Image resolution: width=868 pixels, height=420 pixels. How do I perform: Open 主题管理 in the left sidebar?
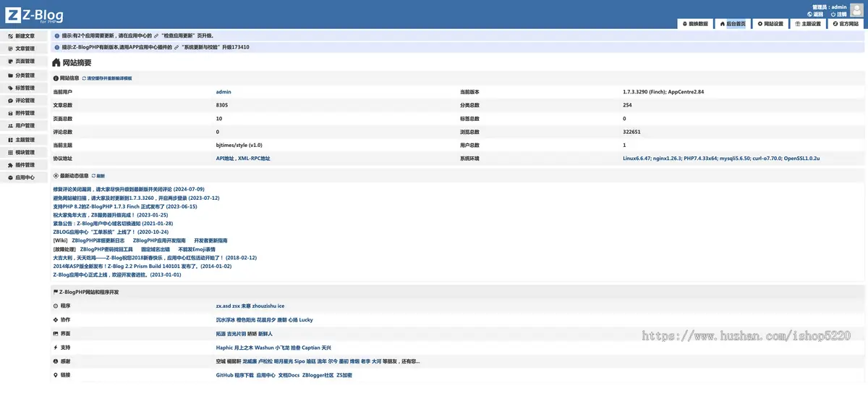click(25, 139)
